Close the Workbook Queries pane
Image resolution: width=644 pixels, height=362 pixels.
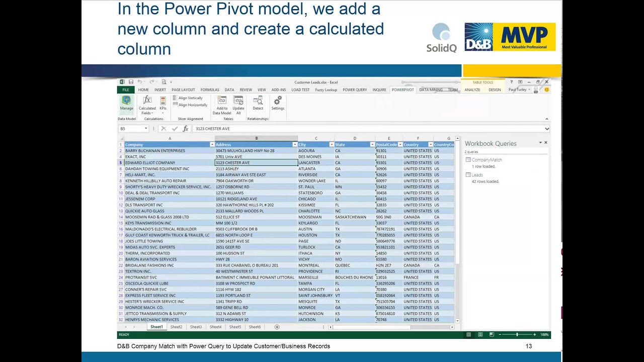(x=546, y=143)
